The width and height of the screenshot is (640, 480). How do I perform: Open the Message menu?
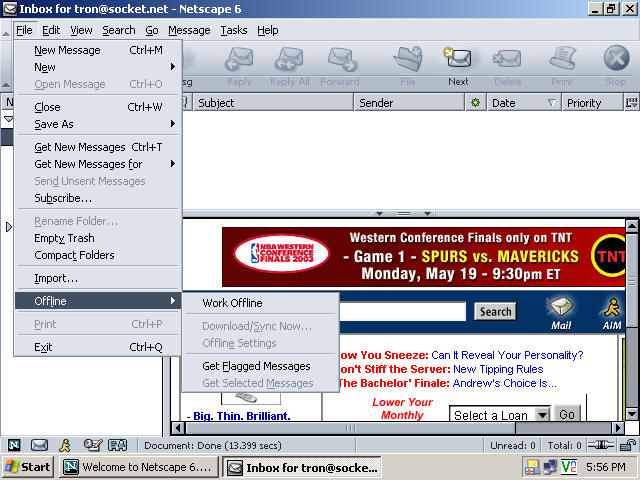pyautogui.click(x=189, y=30)
